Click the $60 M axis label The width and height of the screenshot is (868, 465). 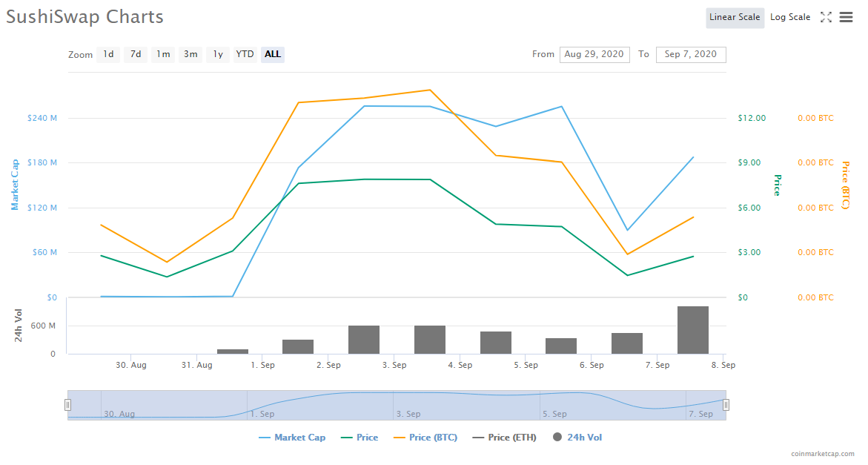[x=44, y=252]
